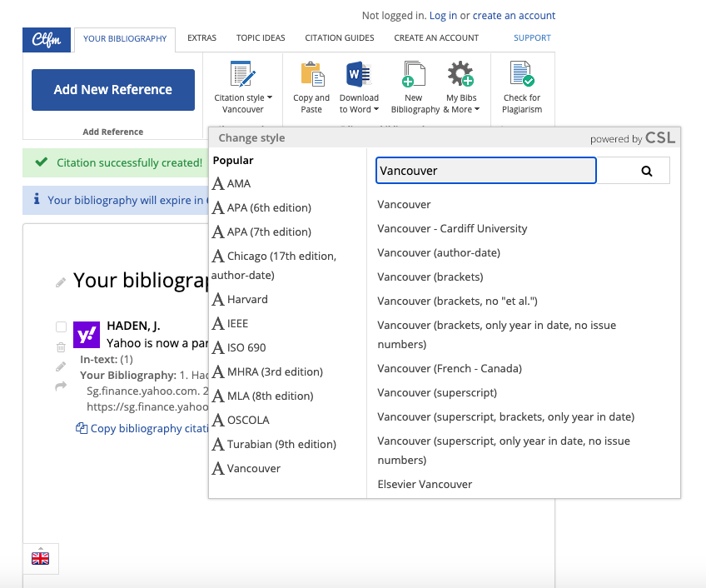The image size is (706, 588).
Task: Click the Your bibliography title text
Action: (x=141, y=280)
